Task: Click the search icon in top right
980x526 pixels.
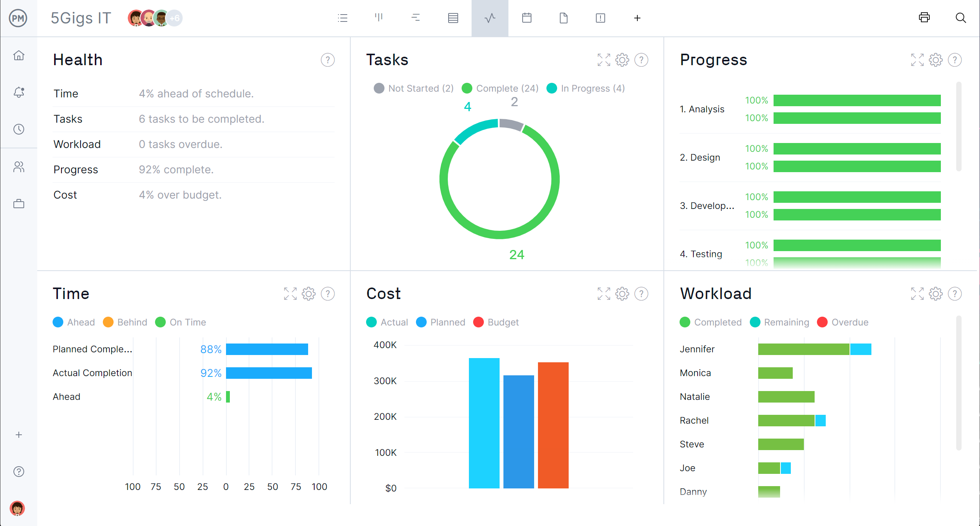Action: (961, 18)
